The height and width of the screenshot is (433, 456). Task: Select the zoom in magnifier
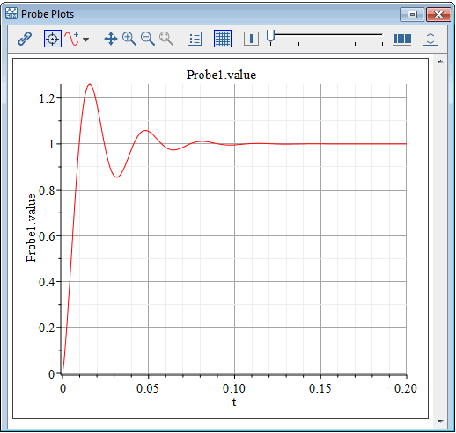[x=129, y=39]
